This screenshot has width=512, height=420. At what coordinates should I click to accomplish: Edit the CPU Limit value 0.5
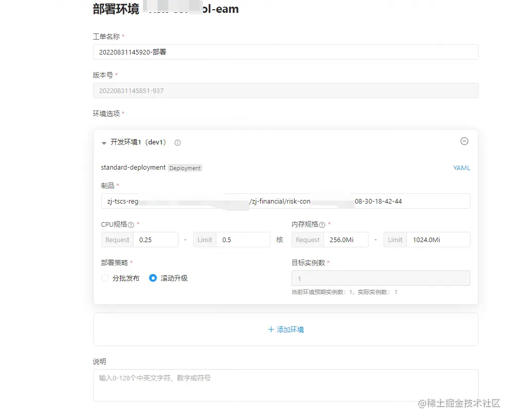pos(243,240)
